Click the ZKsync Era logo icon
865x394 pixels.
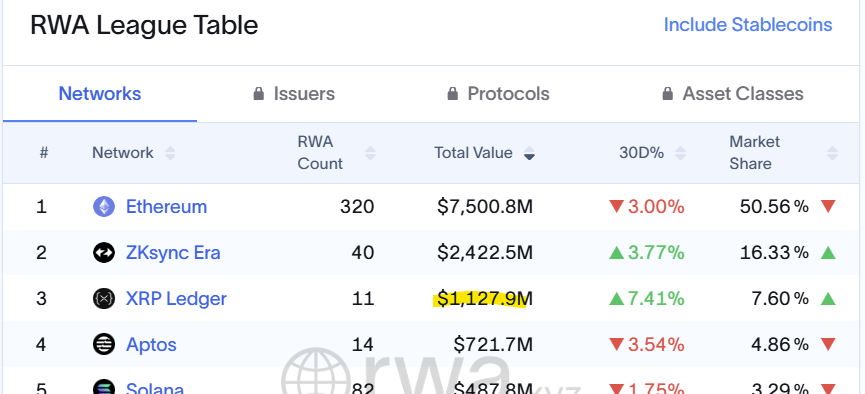(104, 253)
